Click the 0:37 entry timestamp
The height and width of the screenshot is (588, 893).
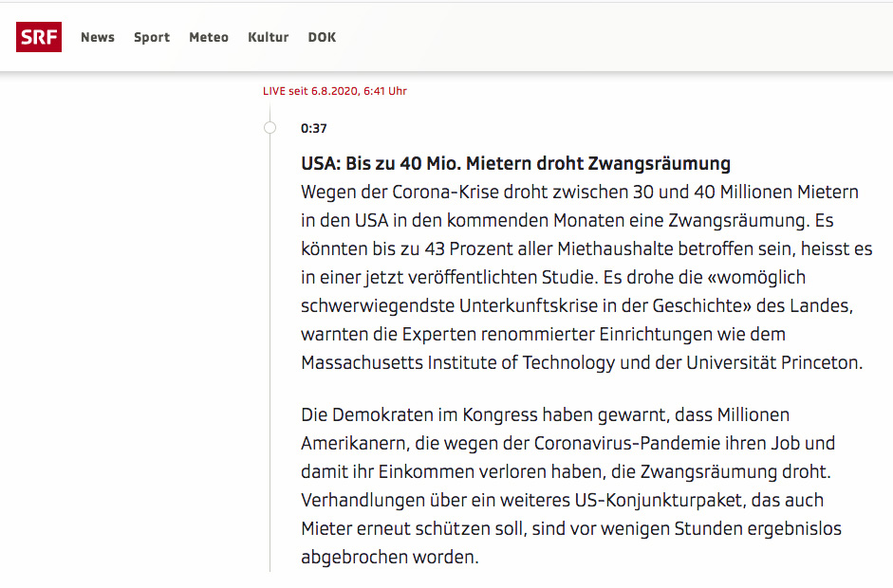[314, 129]
